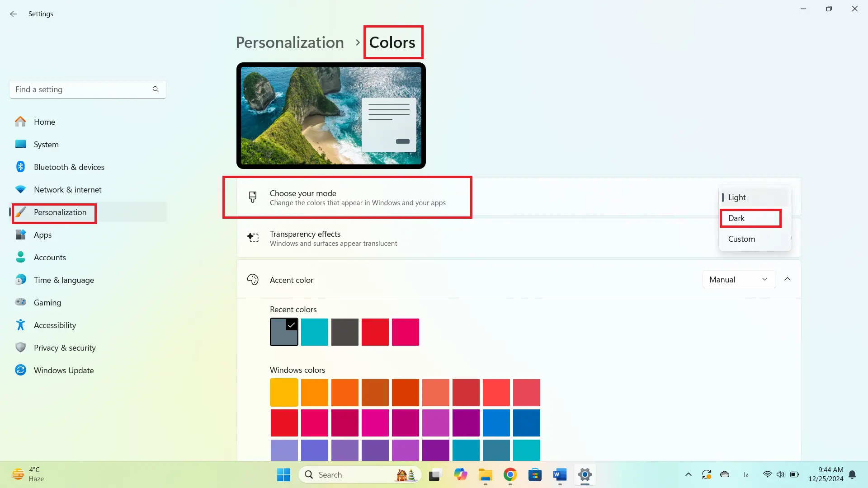Viewport: 868px width, 488px height.
Task: Show hidden system tray icons
Action: (688, 475)
